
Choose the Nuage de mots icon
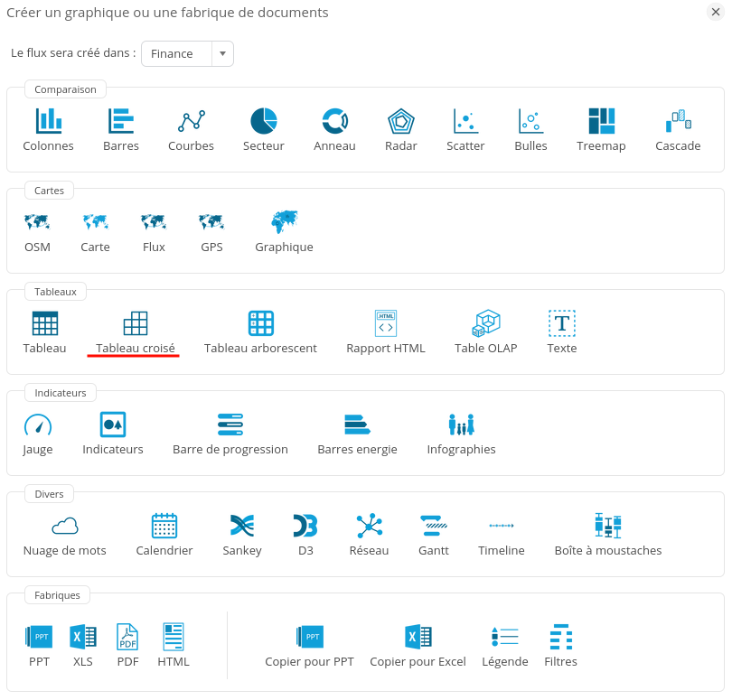64,526
